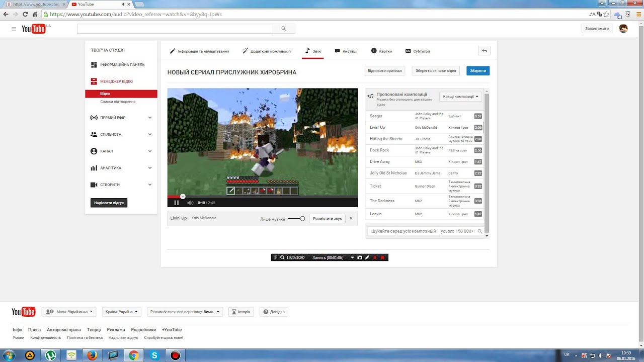Open the recorder window-selection icon
The height and width of the screenshot is (362, 644).
[x=275, y=257]
